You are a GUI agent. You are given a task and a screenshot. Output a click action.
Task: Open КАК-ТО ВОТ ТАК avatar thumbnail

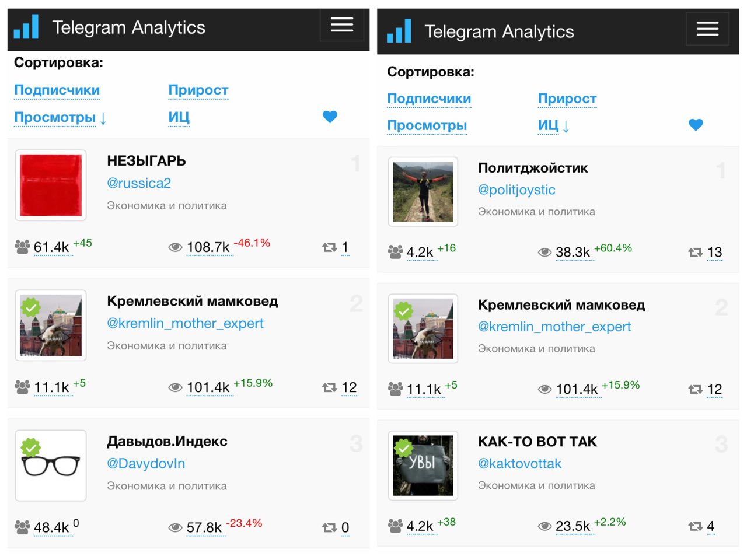pyautogui.click(x=423, y=466)
